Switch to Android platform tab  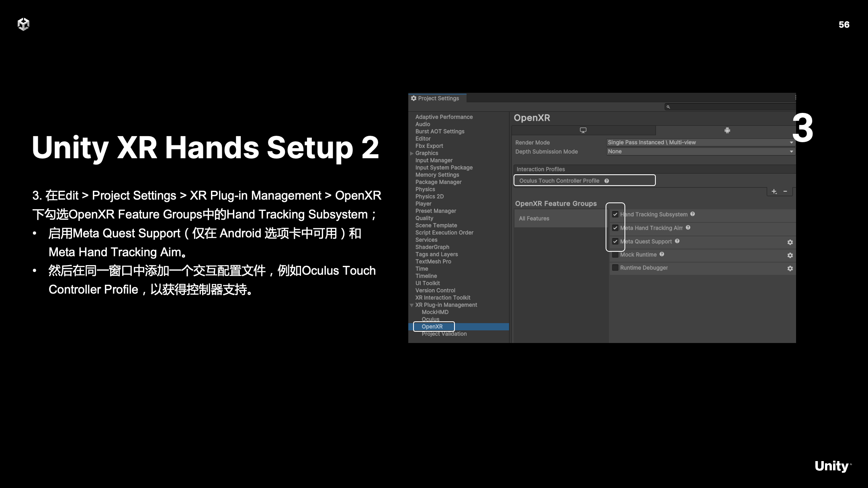727,130
